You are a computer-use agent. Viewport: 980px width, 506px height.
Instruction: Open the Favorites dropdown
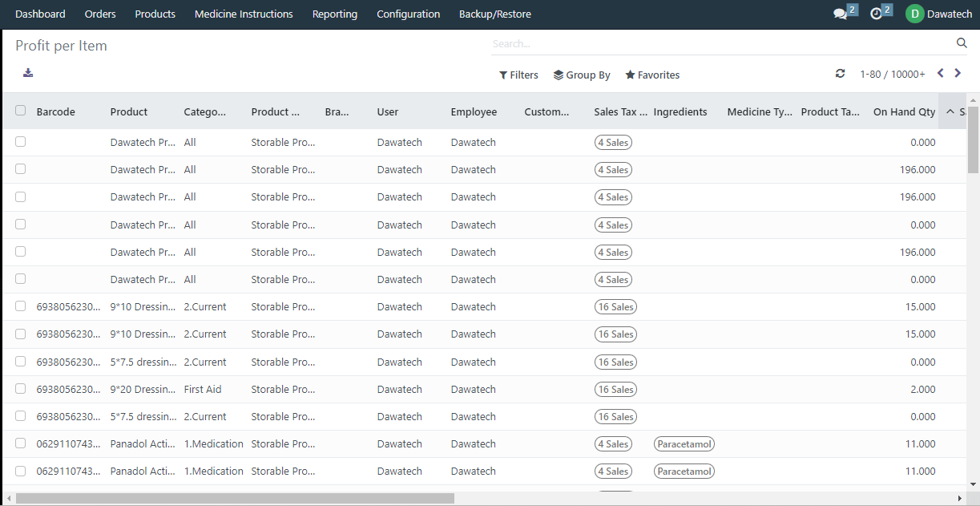point(652,75)
